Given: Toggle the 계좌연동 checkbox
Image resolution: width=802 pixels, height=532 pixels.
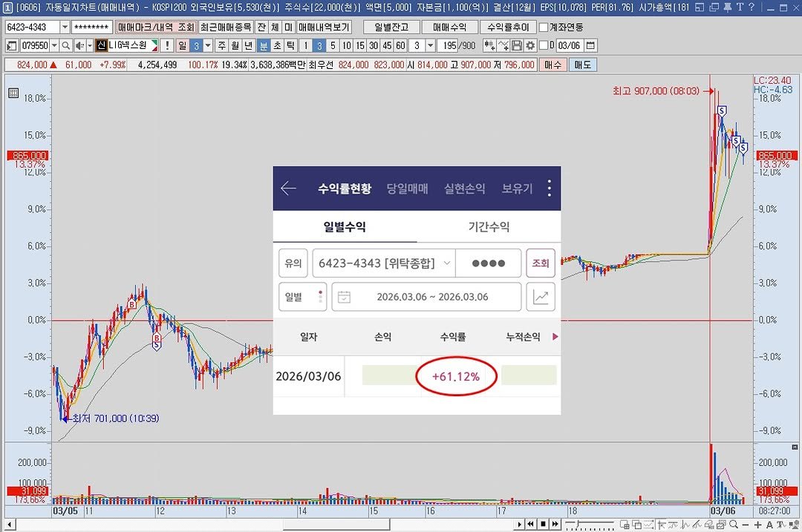Looking at the screenshot, I should click(544, 27).
